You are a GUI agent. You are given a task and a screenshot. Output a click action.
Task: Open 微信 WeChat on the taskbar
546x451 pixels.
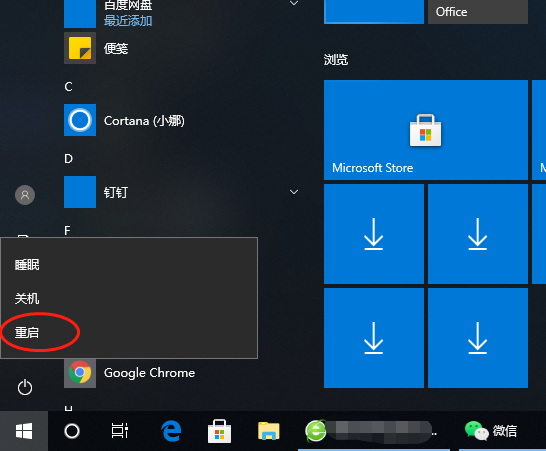click(x=502, y=431)
